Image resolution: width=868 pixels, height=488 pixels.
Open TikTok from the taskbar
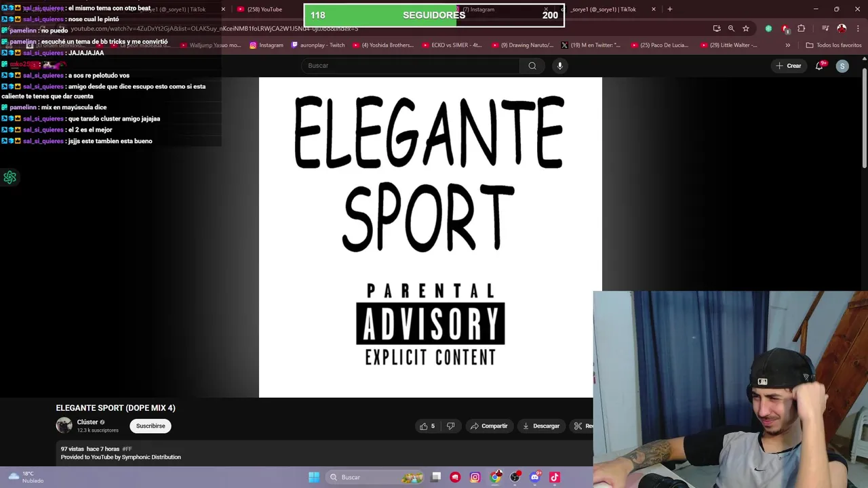pos(555,477)
